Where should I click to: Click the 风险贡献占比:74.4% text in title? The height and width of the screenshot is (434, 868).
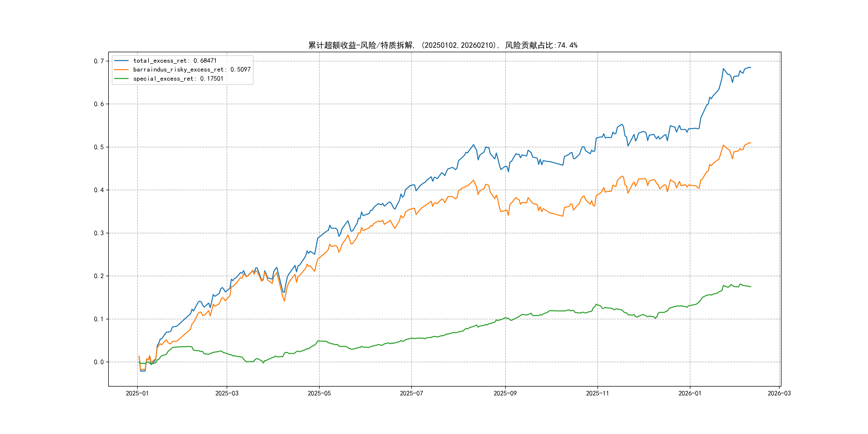tap(541, 45)
